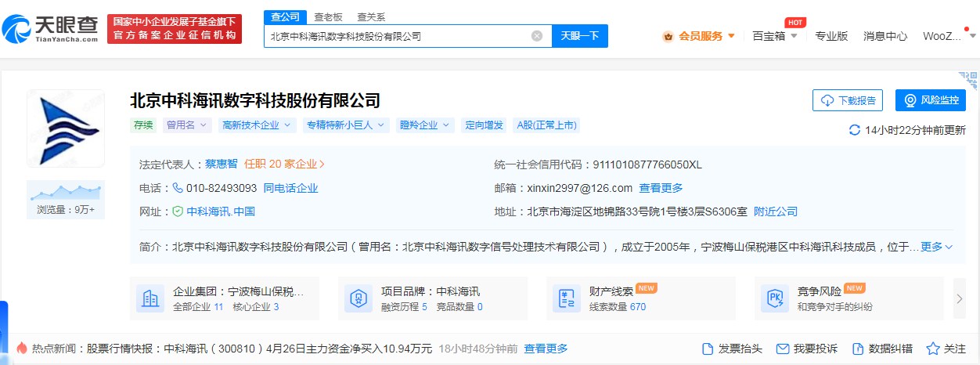The width and height of the screenshot is (980, 365).
Task: Expand the 瞪羚企业 tag dropdown
Action: [x=425, y=125]
